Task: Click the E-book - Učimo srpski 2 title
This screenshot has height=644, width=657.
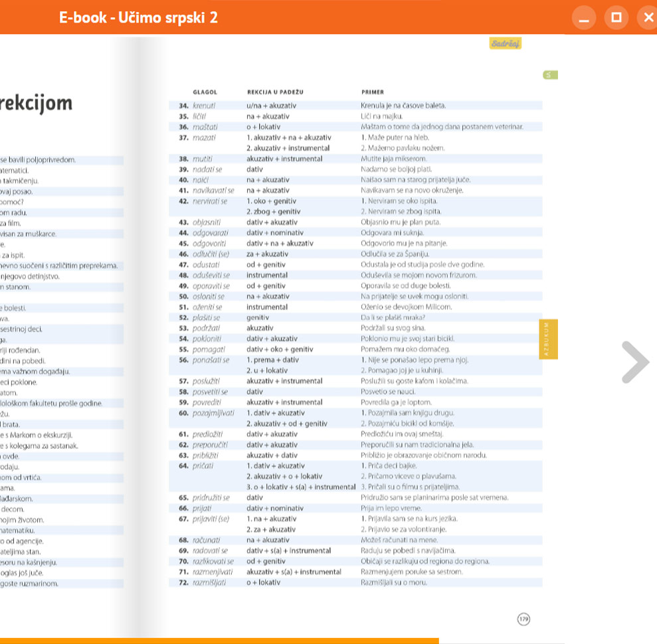Action: click(138, 18)
